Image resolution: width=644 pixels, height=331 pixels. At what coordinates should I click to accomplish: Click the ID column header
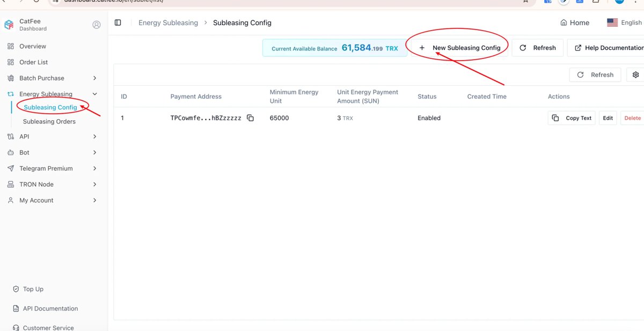click(x=124, y=97)
